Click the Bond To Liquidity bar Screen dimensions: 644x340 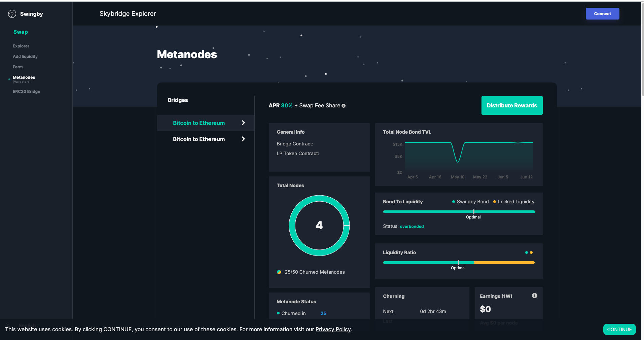point(459,212)
